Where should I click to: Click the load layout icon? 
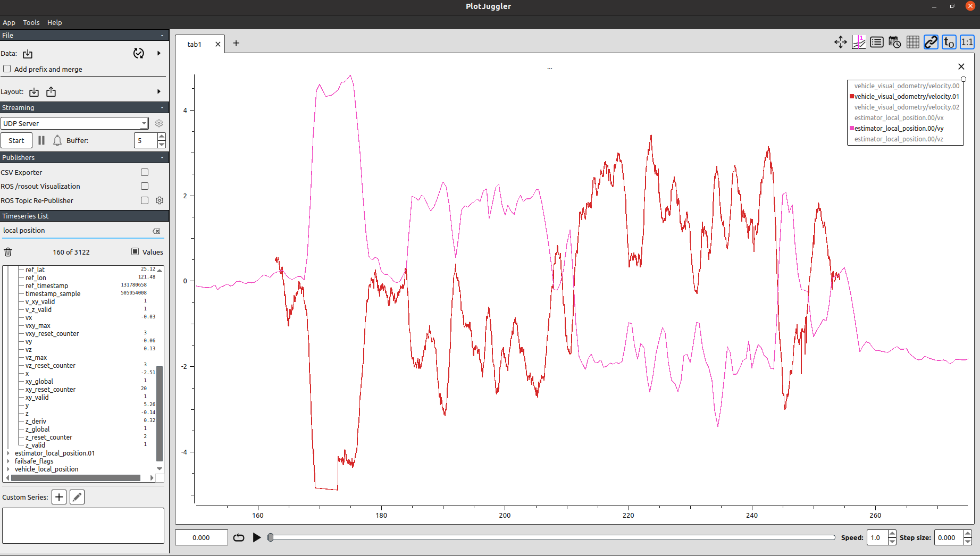34,92
